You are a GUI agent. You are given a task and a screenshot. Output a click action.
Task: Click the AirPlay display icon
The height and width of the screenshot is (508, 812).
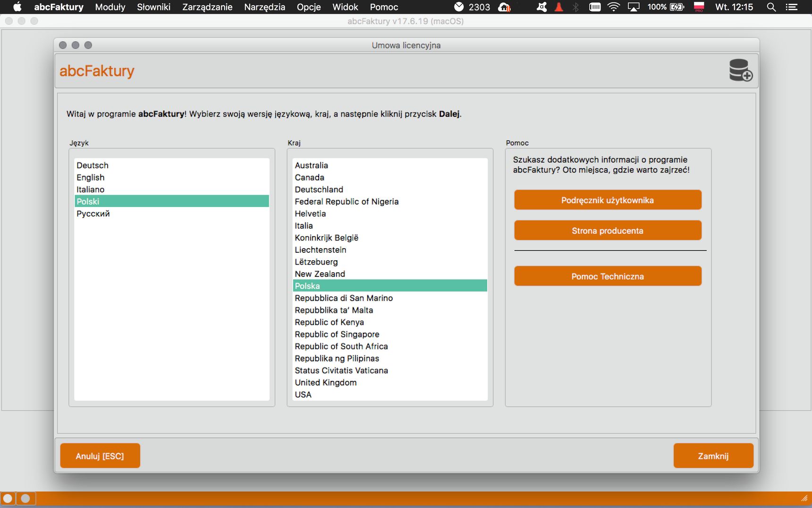pos(634,7)
